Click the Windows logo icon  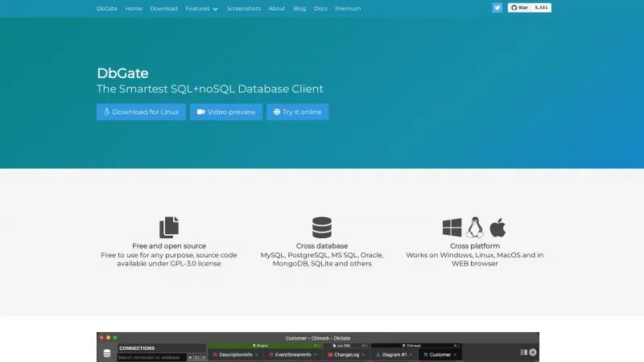452,228
